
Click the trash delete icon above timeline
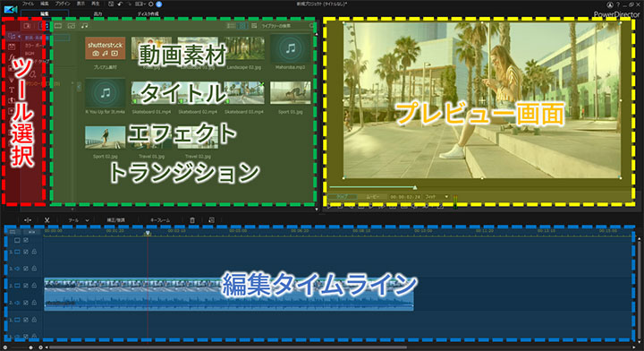(192, 220)
